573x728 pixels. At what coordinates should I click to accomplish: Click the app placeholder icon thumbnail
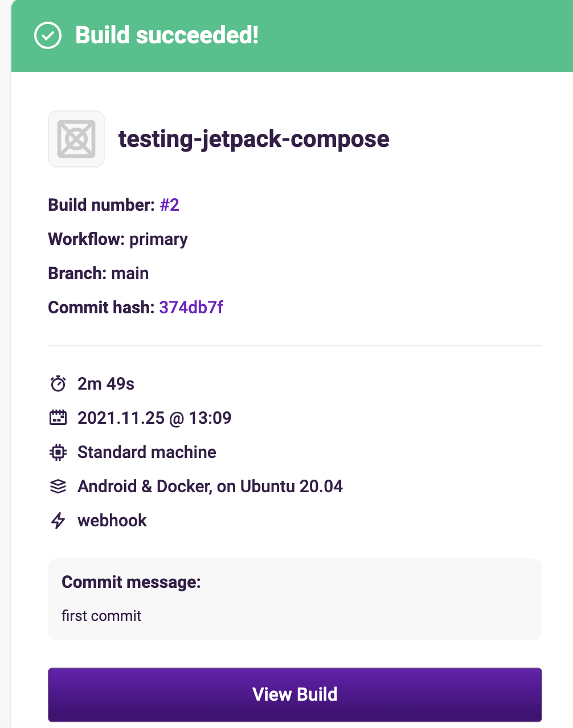tap(76, 139)
